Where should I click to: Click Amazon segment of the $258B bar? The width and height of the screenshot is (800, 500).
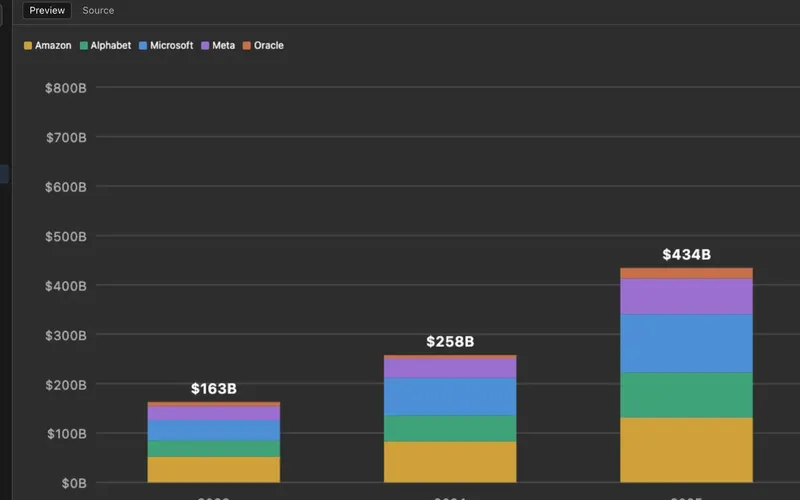click(x=450, y=462)
